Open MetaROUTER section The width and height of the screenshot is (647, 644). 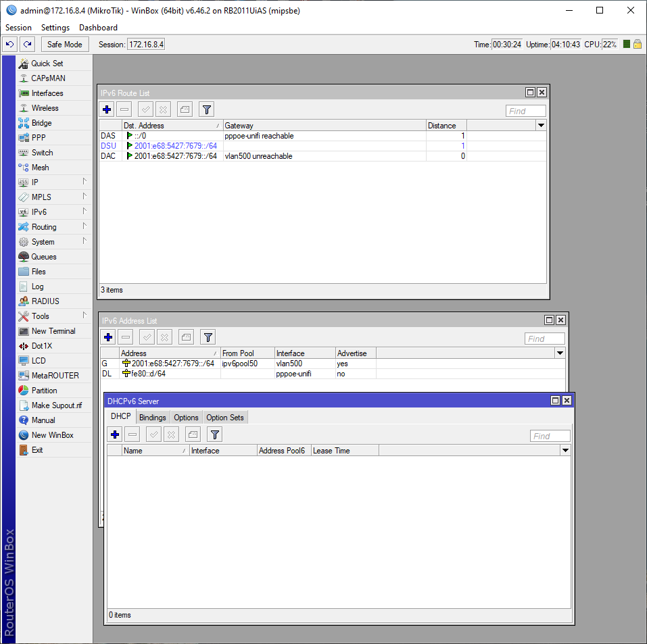(53, 376)
